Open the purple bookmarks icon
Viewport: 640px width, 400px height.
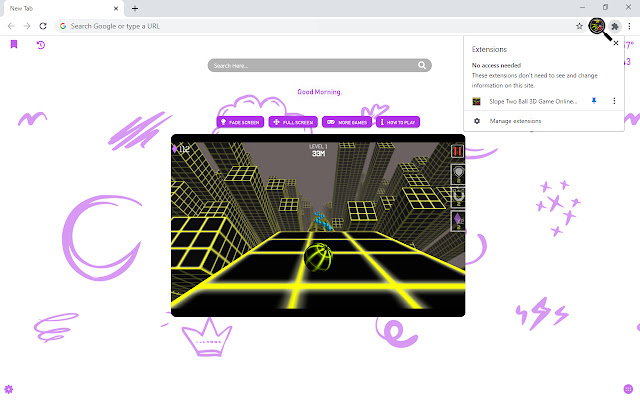(14, 45)
